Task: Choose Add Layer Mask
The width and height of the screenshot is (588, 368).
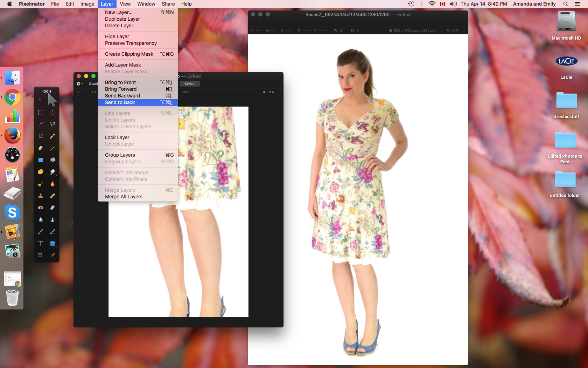Action: point(138,65)
